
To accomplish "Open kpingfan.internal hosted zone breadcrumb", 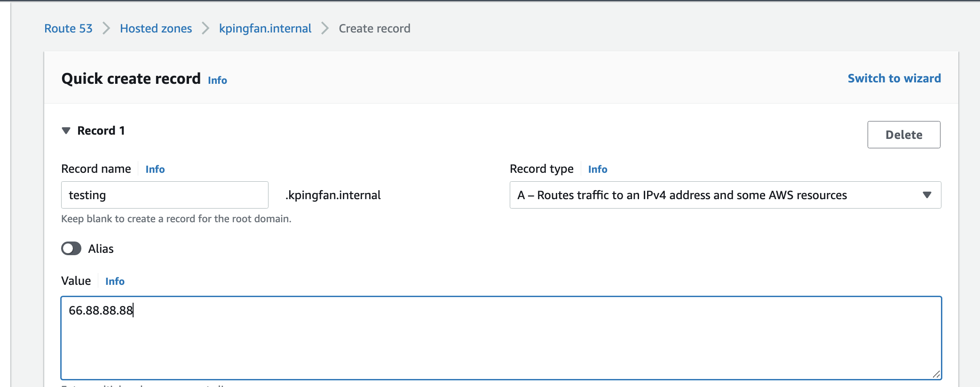I will (265, 29).
